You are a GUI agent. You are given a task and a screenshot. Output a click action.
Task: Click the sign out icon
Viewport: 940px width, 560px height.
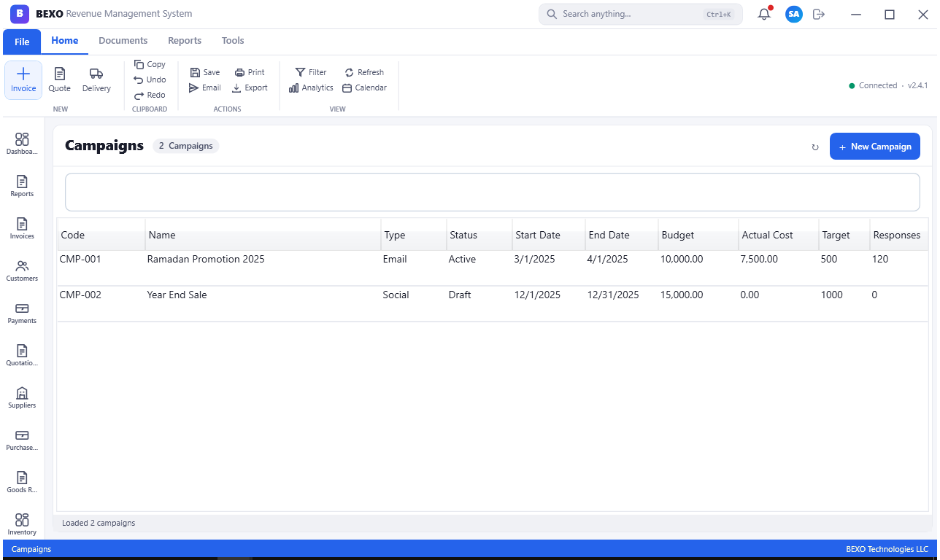click(x=819, y=14)
